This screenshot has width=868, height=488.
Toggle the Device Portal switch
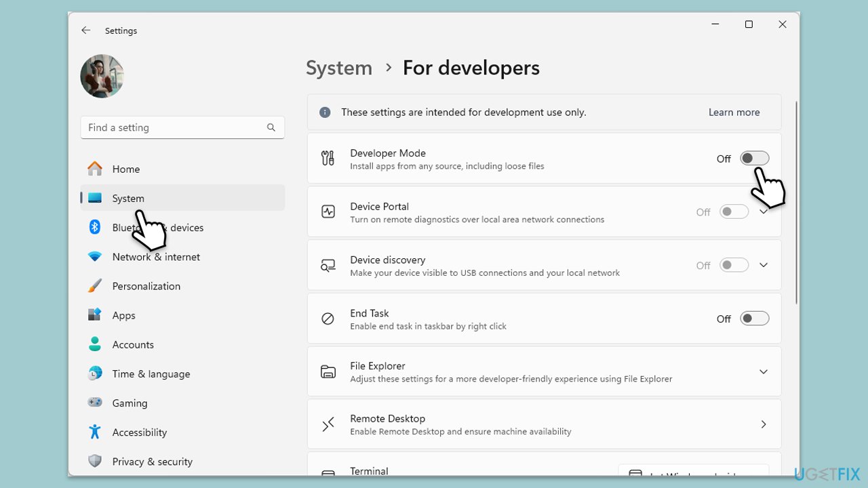[734, 211]
